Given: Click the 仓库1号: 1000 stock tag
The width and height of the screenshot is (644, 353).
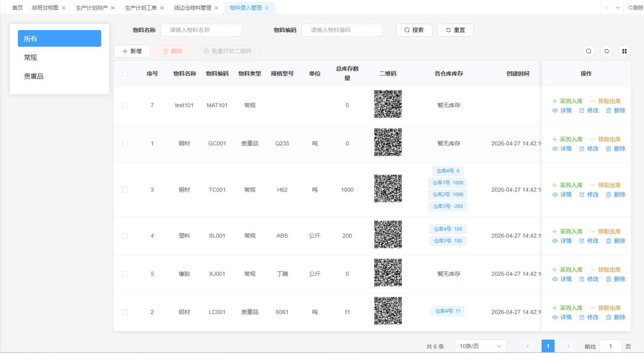Looking at the screenshot, I should [x=448, y=183].
